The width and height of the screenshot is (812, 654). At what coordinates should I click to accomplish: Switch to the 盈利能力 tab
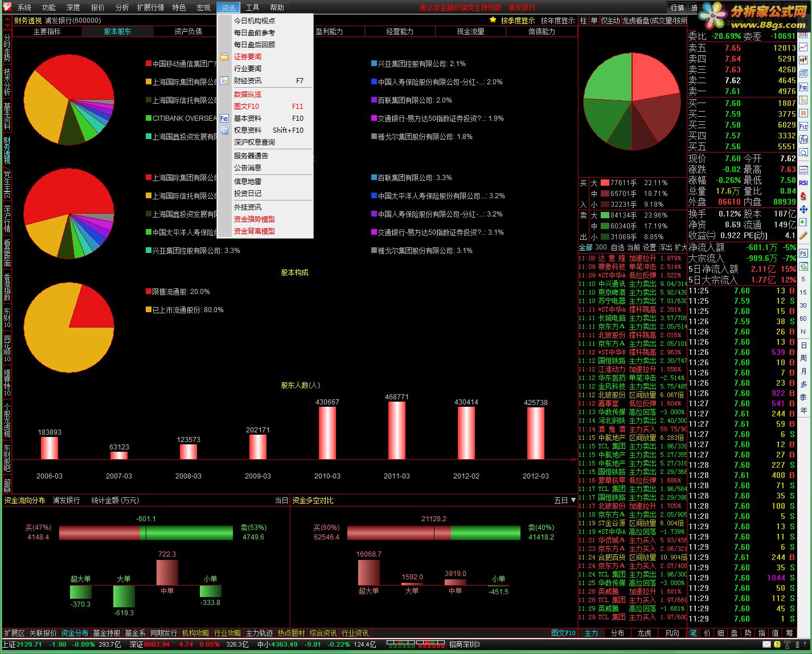(x=330, y=31)
